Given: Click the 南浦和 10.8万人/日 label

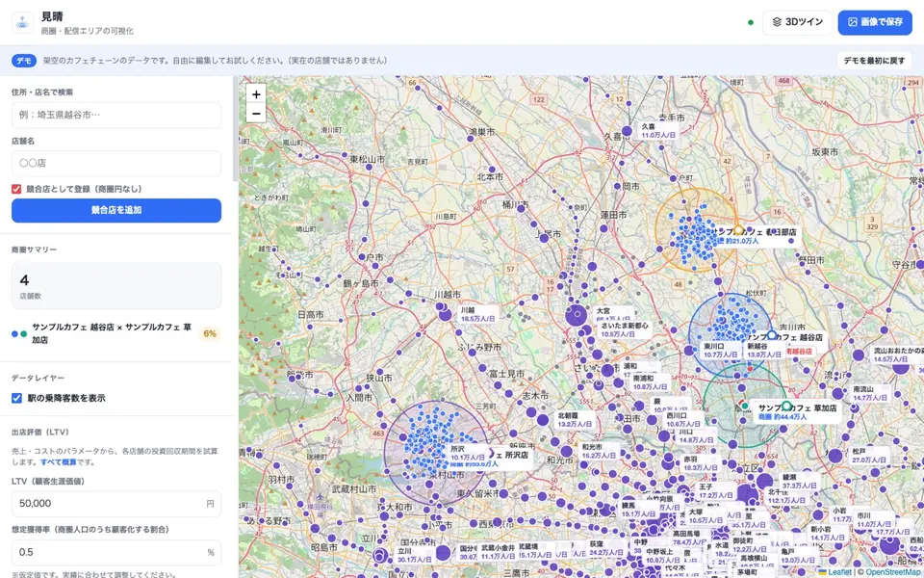Looking at the screenshot, I should 652,382.
